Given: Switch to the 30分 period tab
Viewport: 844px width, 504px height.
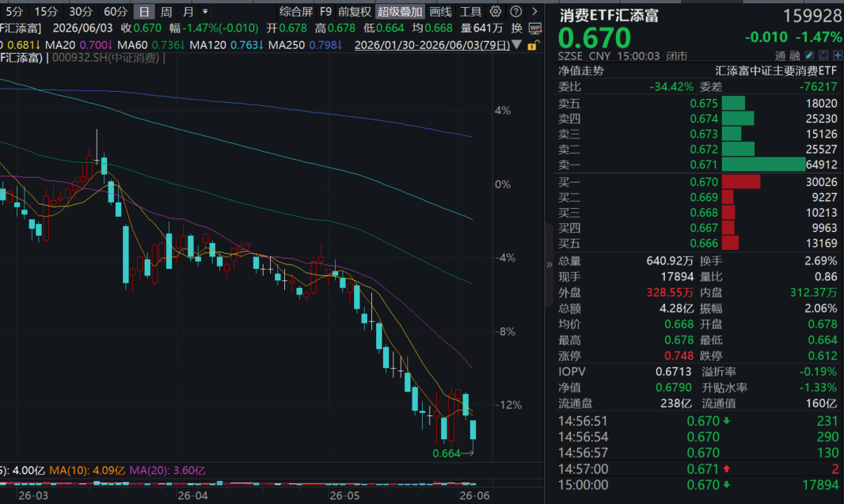Looking at the screenshot, I should 81,11.
